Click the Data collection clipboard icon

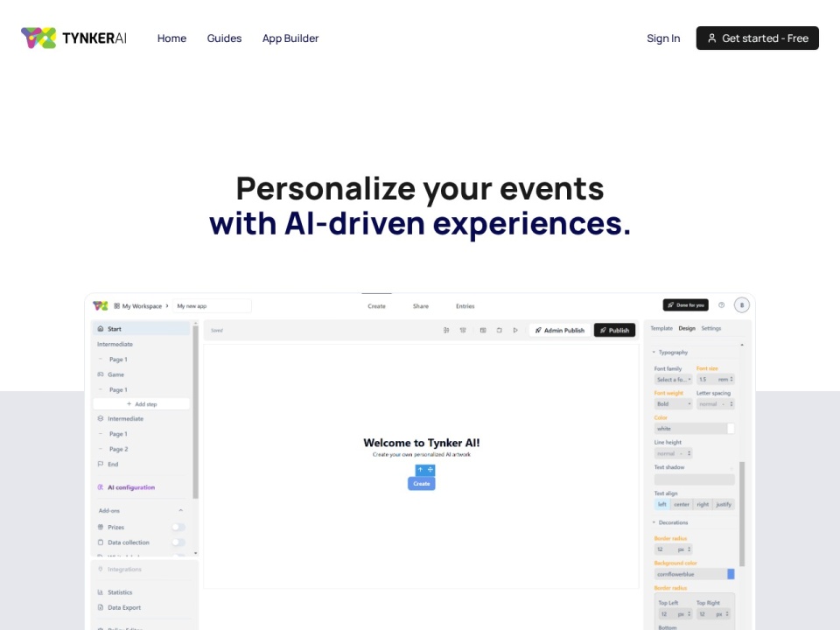point(100,542)
